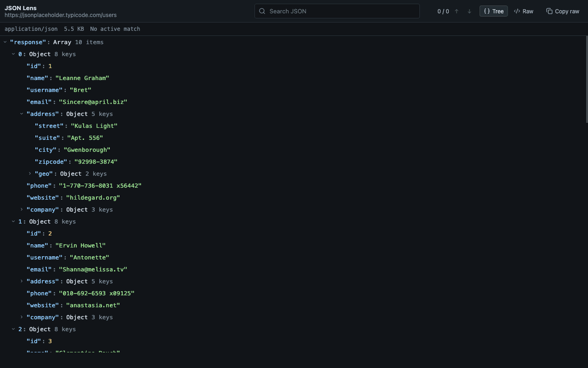This screenshot has width=588, height=368.
Task: Click "Array 10 items" summary text
Action: 78,42
